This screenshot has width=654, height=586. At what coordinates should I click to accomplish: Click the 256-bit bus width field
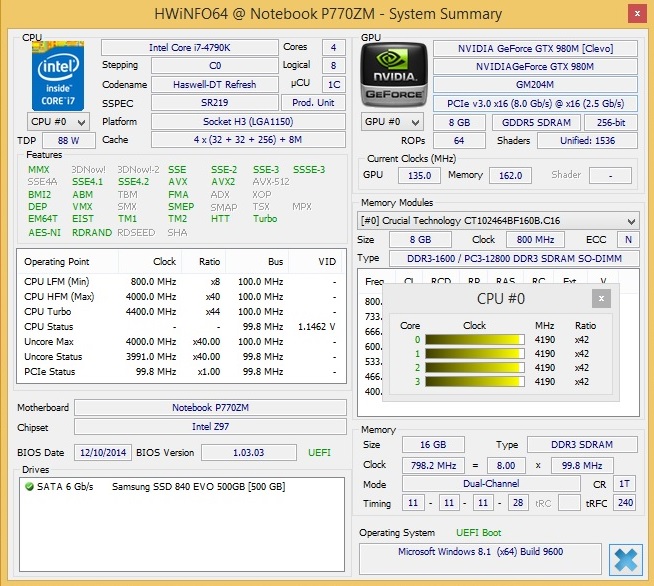pos(611,123)
